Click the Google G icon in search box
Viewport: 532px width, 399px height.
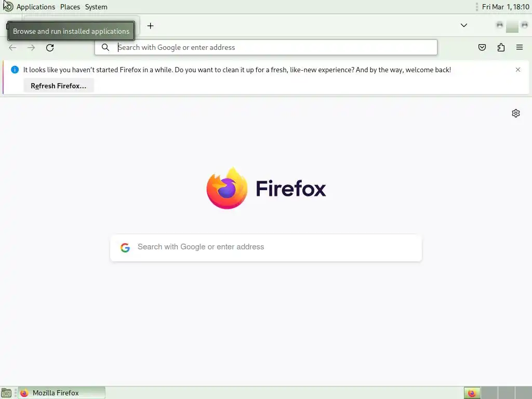pyautogui.click(x=125, y=248)
